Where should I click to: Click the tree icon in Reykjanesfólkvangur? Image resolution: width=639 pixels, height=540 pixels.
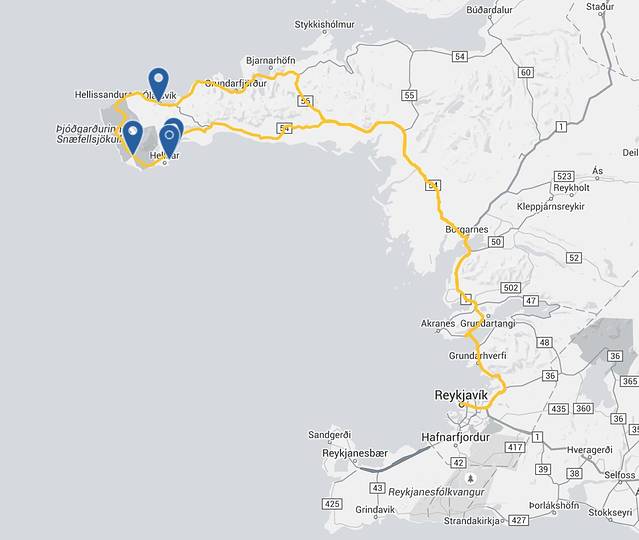471,478
